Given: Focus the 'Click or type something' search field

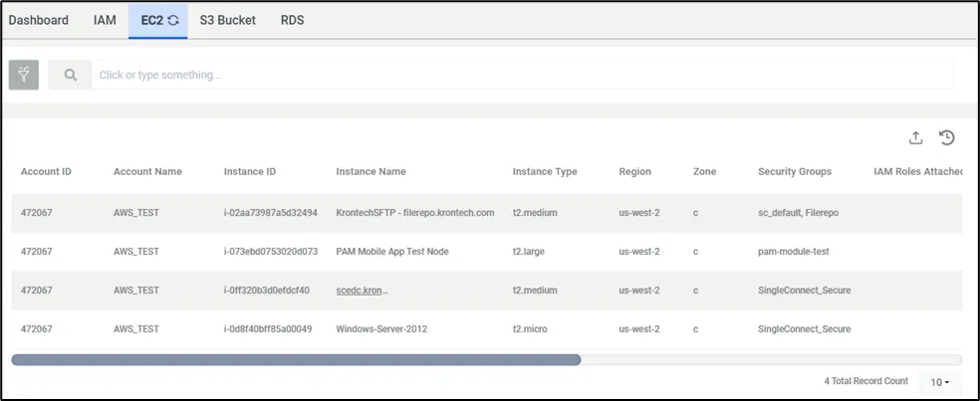Looking at the screenshot, I should (523, 75).
